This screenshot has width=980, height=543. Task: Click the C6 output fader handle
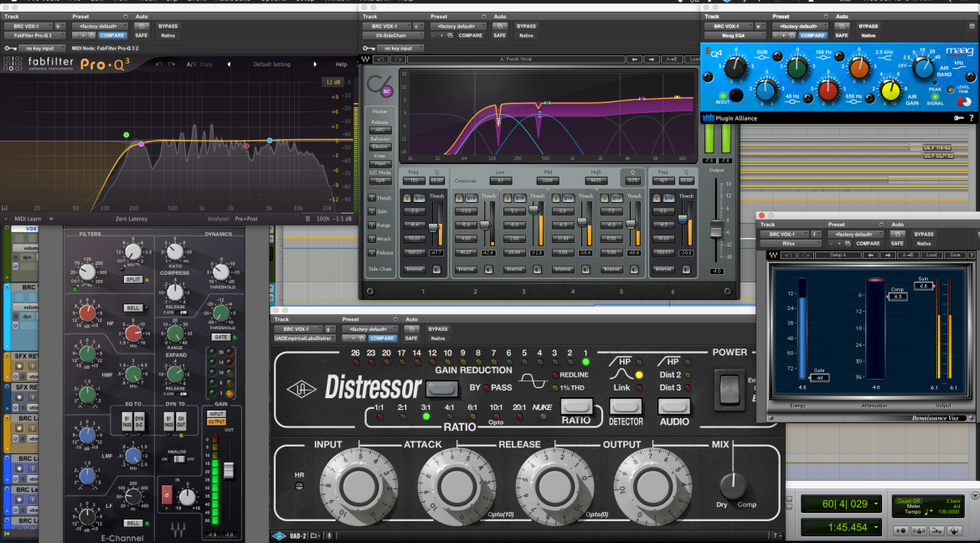pos(716,230)
